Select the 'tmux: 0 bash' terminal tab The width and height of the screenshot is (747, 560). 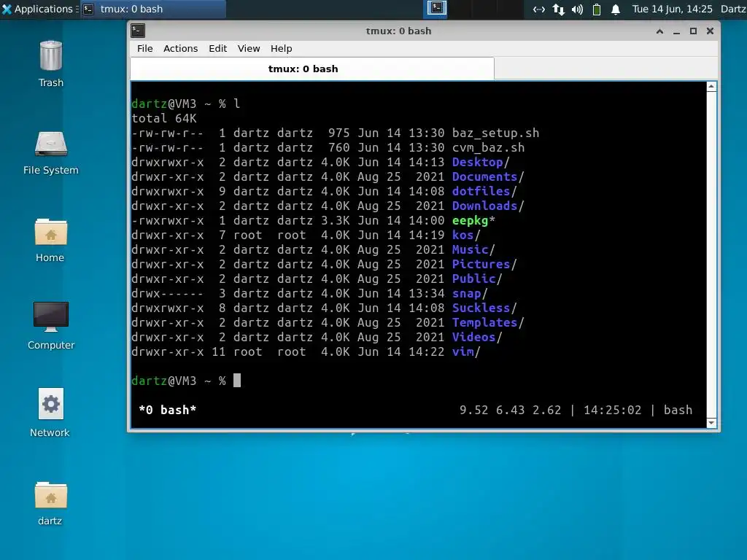pyautogui.click(x=312, y=69)
